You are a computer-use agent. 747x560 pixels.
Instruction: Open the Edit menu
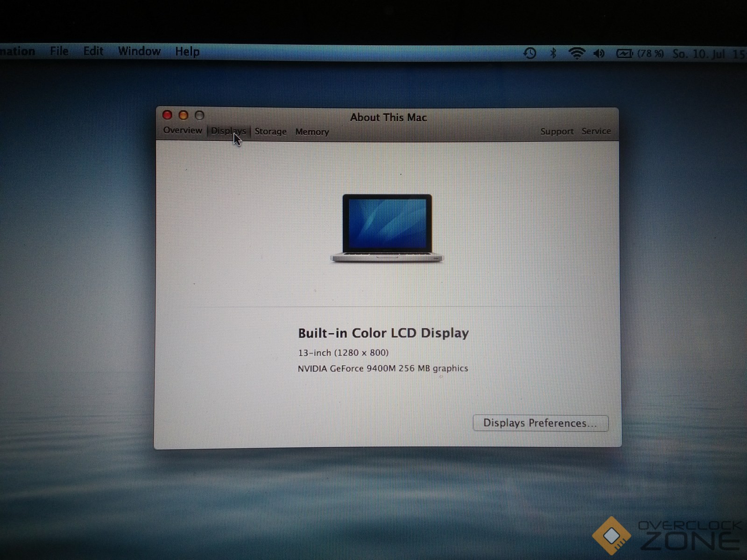click(93, 51)
